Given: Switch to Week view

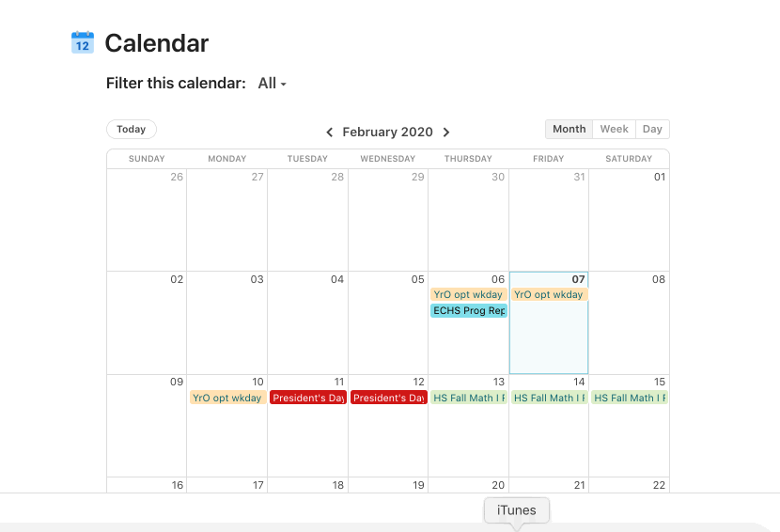Looking at the screenshot, I should point(614,130).
